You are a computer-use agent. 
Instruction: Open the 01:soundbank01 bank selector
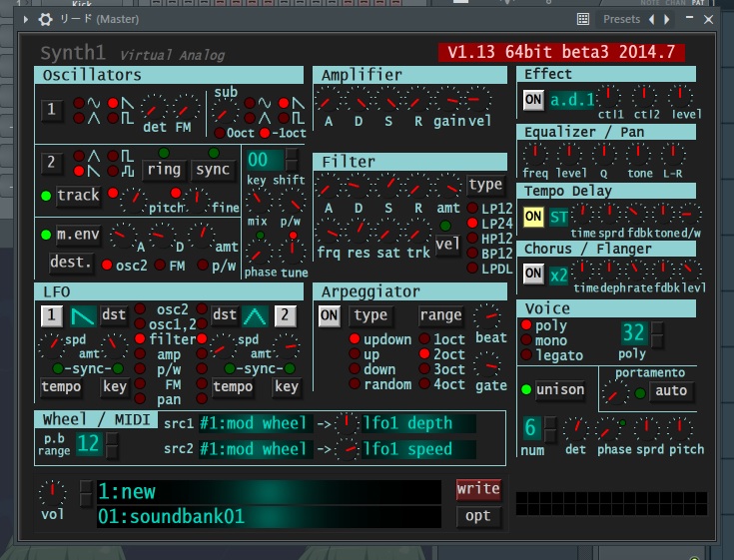click(x=269, y=516)
